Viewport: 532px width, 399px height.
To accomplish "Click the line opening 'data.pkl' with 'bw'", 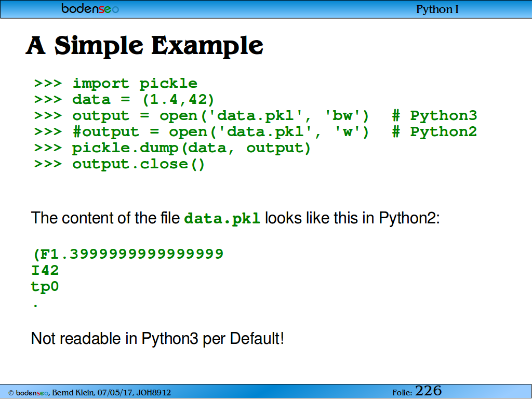I will [202, 116].
